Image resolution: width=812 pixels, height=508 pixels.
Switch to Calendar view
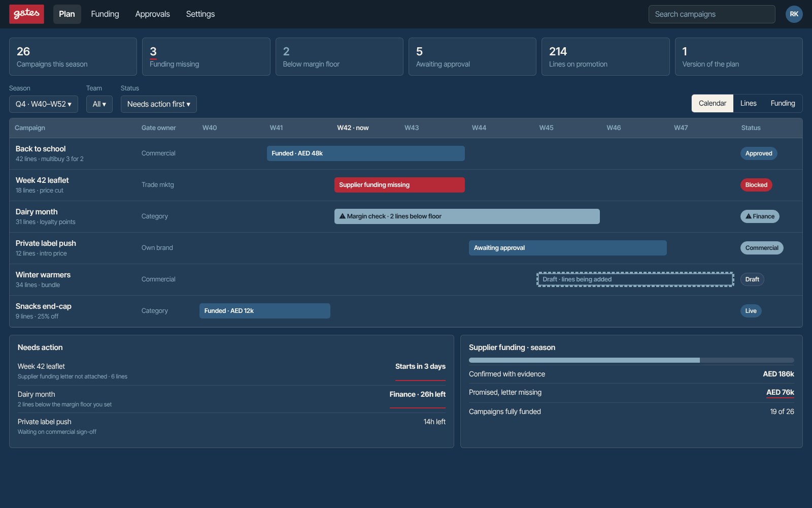(x=713, y=103)
